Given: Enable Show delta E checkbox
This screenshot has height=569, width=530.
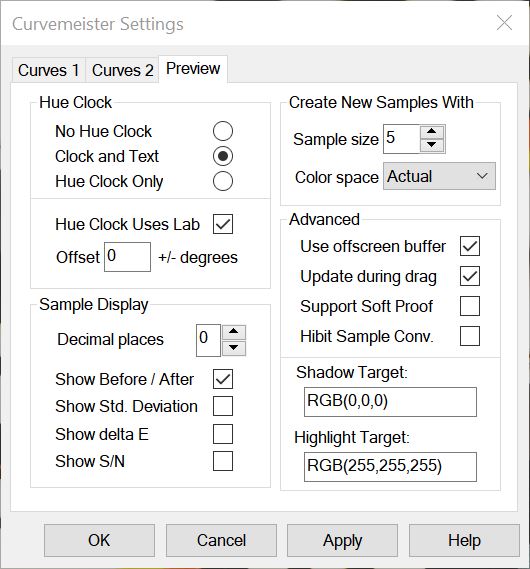Looking at the screenshot, I should (223, 434).
